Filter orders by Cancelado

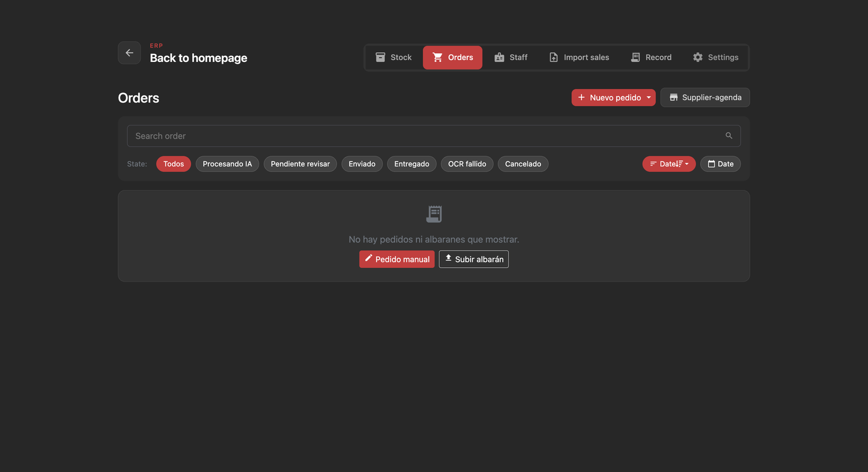click(x=523, y=164)
